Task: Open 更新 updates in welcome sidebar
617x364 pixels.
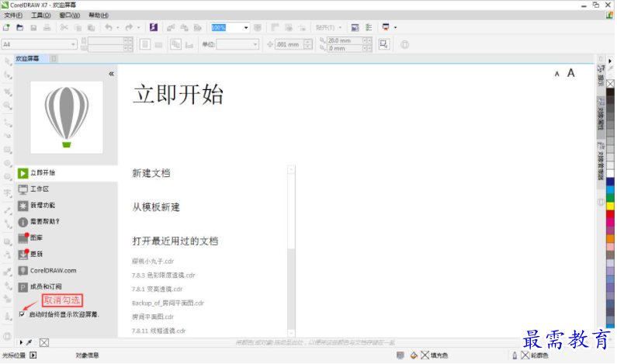Action: pos(67,255)
